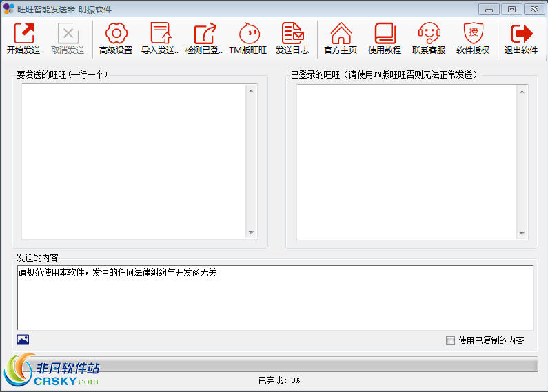Click the application logo in title bar
The image size is (548, 392).
tap(8, 9)
